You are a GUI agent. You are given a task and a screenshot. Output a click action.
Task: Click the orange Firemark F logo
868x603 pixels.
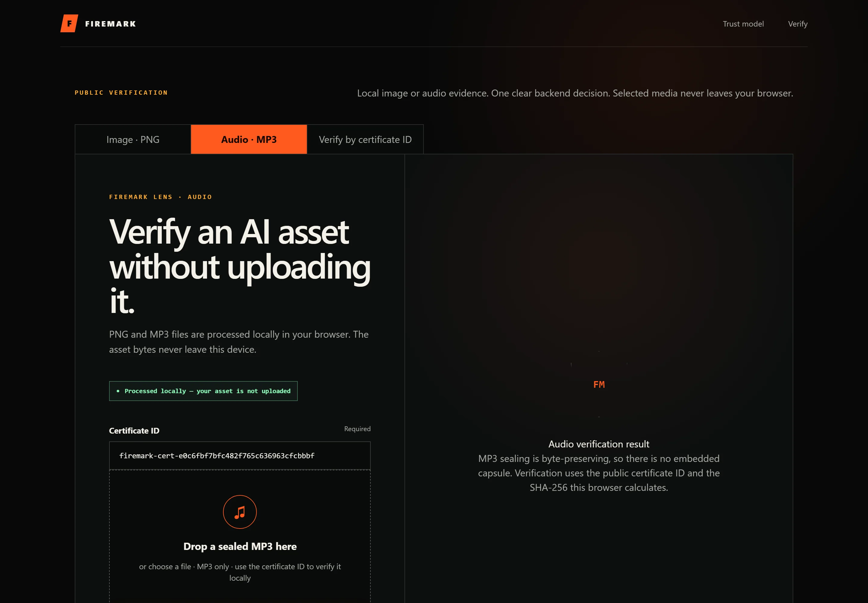click(69, 24)
